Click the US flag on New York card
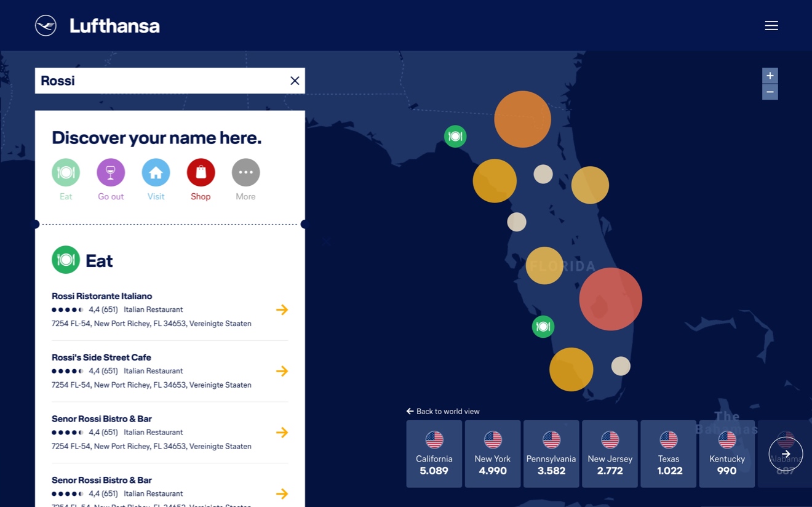This screenshot has width=812, height=507. click(493, 440)
